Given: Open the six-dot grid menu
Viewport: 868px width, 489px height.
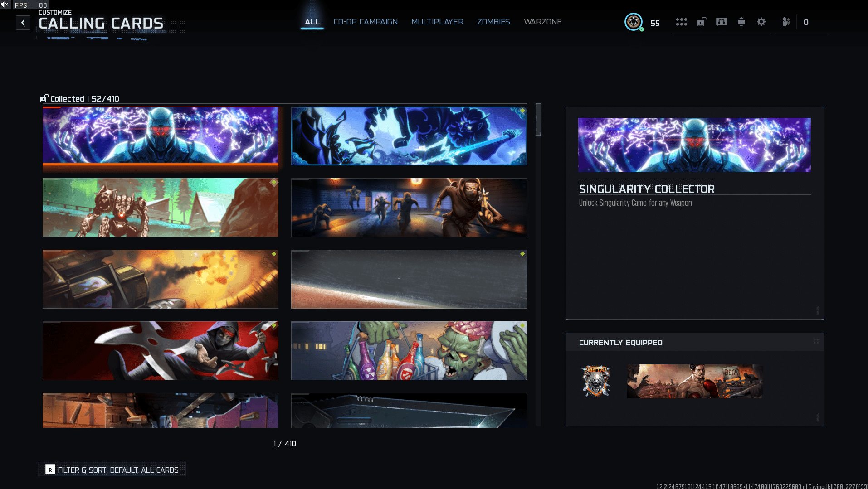Looking at the screenshot, I should (x=681, y=22).
